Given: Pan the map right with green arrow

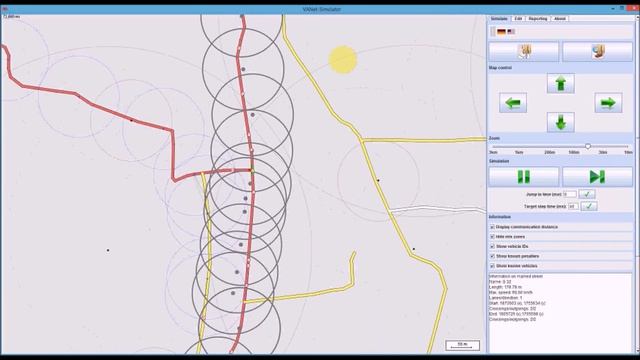Looking at the screenshot, I should click(x=608, y=103).
